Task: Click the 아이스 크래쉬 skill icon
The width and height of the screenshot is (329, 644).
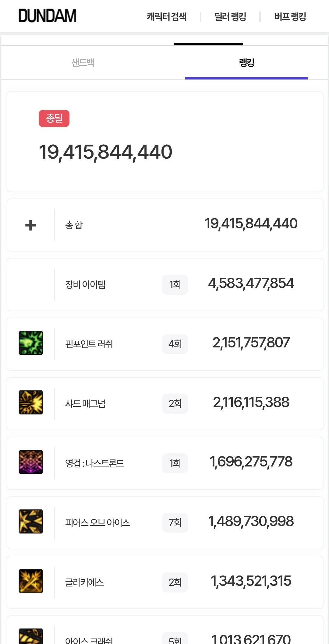Action: tap(31, 636)
